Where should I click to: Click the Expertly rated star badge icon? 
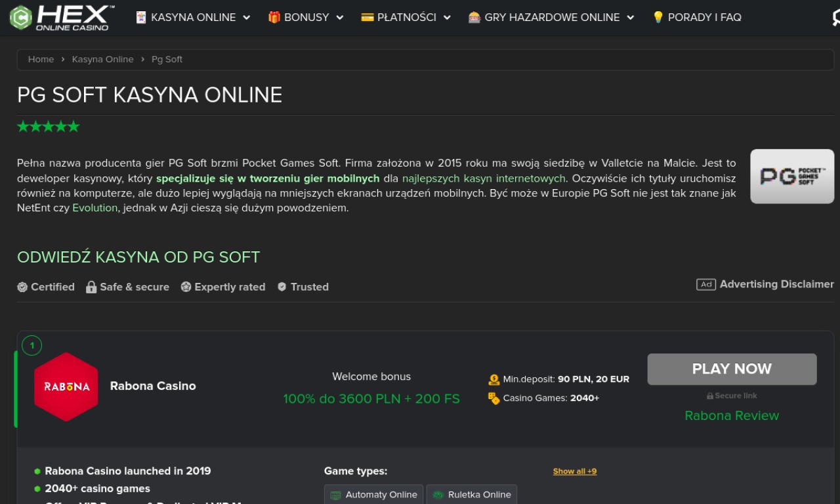click(x=186, y=287)
